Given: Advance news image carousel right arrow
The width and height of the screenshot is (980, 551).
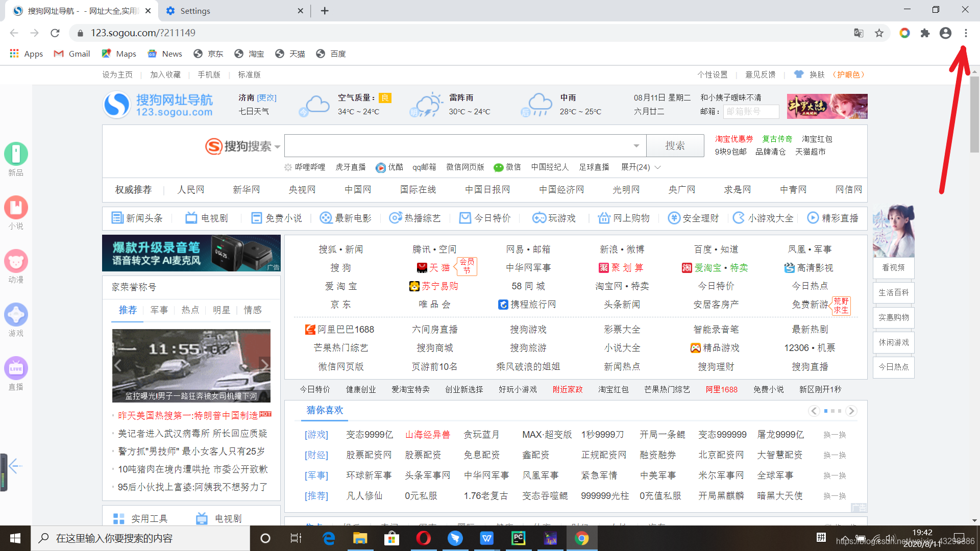Looking at the screenshot, I should point(264,364).
